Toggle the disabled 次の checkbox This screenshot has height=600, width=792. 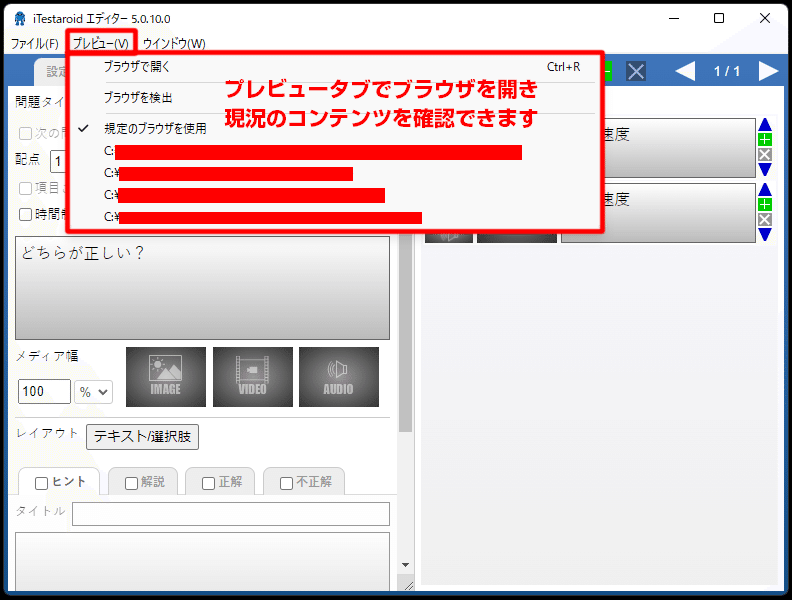[x=25, y=134]
